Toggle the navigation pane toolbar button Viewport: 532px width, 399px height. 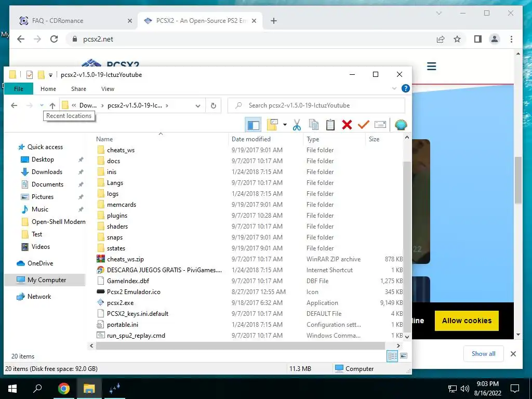pos(253,125)
